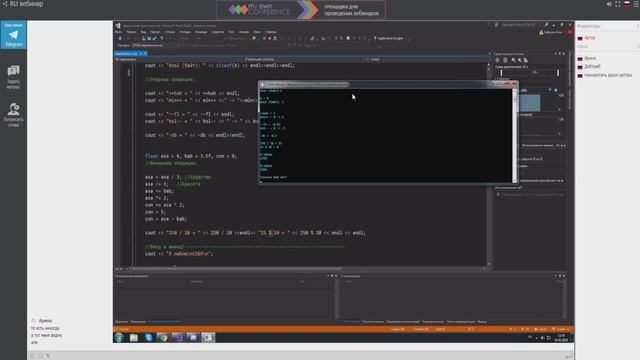Open the language flag selector
640x360 pixels.
(627, 4)
